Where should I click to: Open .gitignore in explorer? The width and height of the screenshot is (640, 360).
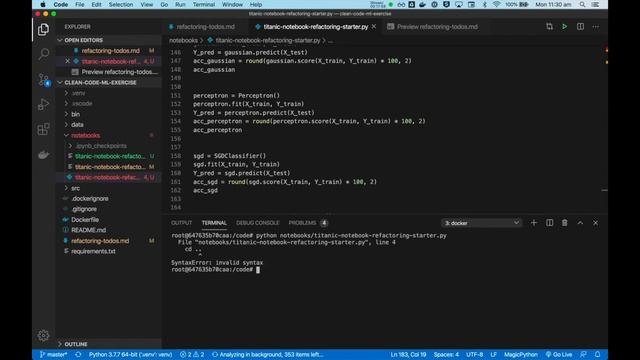[84, 209]
